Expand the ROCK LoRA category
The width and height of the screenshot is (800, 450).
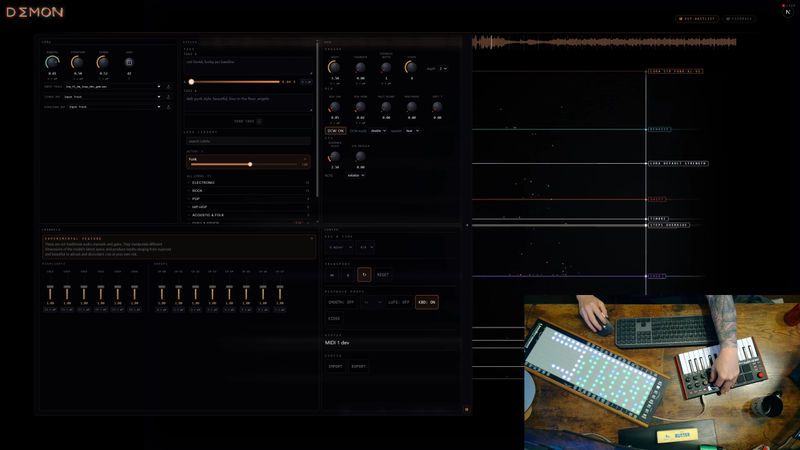tap(248, 191)
